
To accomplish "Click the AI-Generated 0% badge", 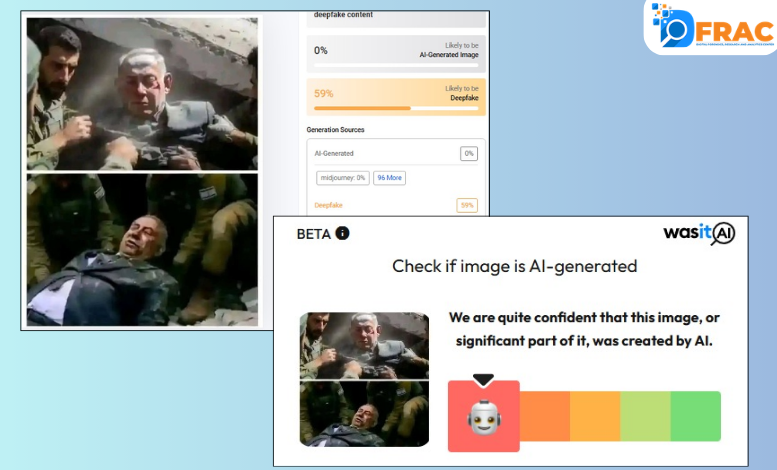I will [x=468, y=154].
